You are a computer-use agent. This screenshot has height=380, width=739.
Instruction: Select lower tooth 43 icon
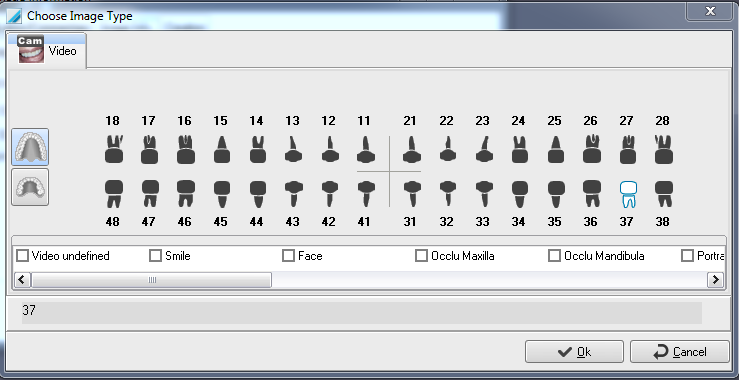click(x=293, y=194)
